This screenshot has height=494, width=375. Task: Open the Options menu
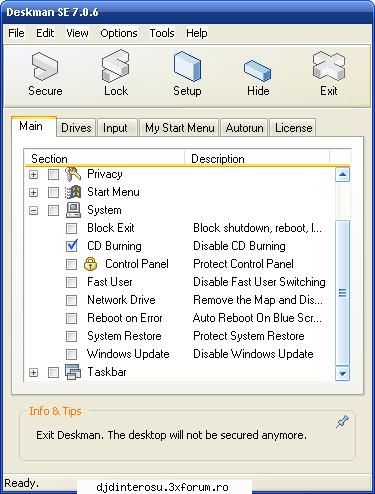(119, 33)
